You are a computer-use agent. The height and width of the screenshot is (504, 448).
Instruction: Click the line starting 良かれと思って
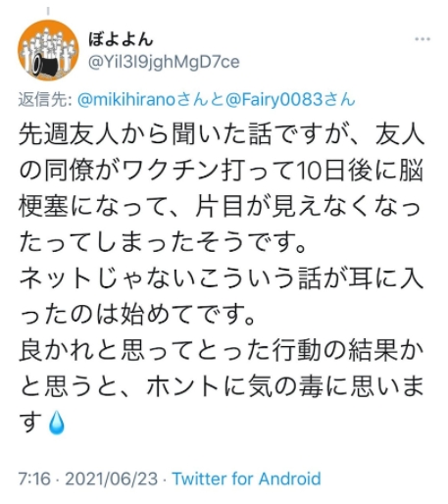[222, 350]
